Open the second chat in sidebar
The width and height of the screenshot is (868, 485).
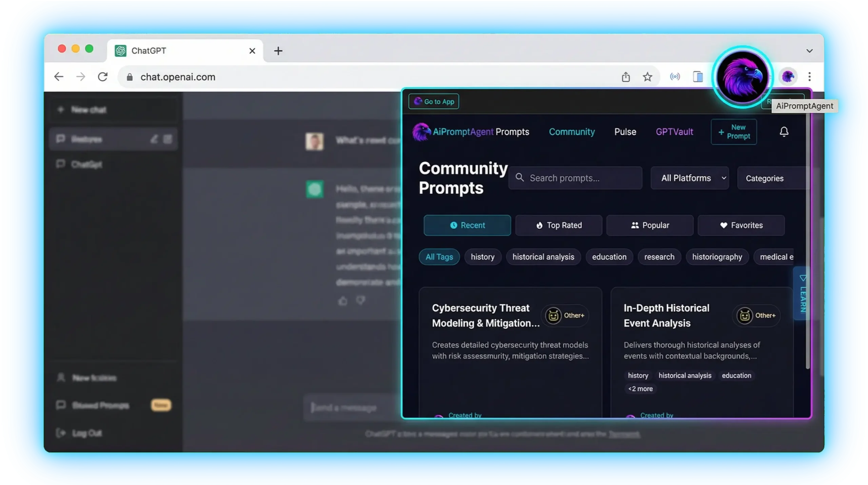tap(113, 164)
